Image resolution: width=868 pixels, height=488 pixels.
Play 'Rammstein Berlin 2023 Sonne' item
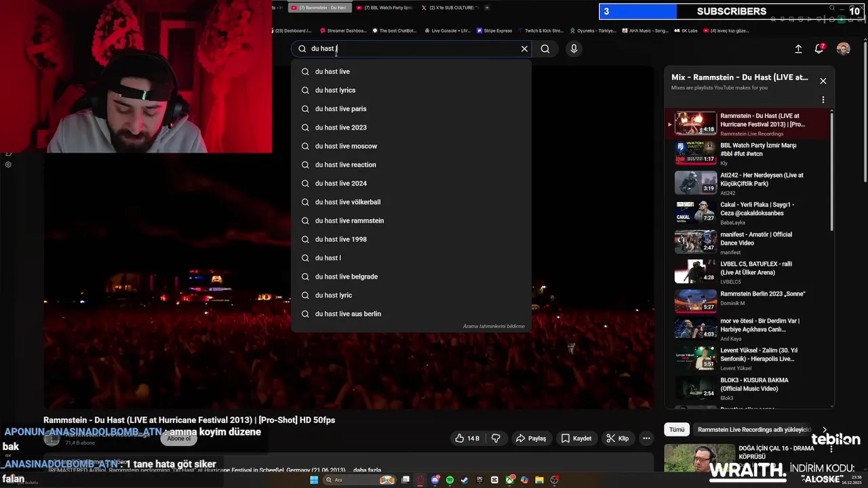coord(747,302)
